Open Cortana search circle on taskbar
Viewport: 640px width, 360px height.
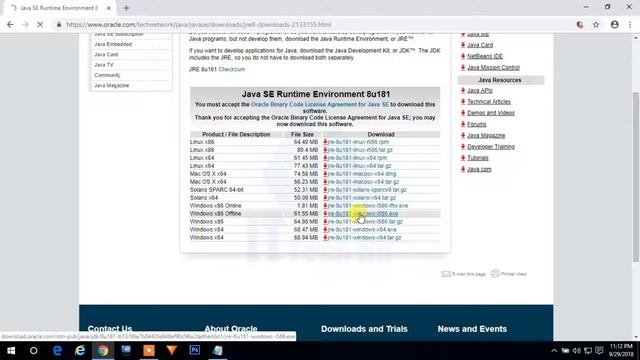[x=33, y=350]
